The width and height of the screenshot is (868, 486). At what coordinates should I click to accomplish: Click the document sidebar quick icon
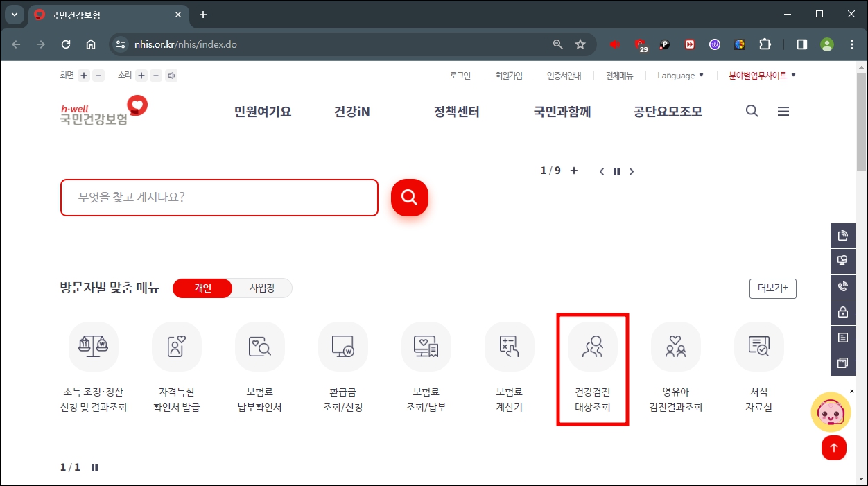point(843,338)
